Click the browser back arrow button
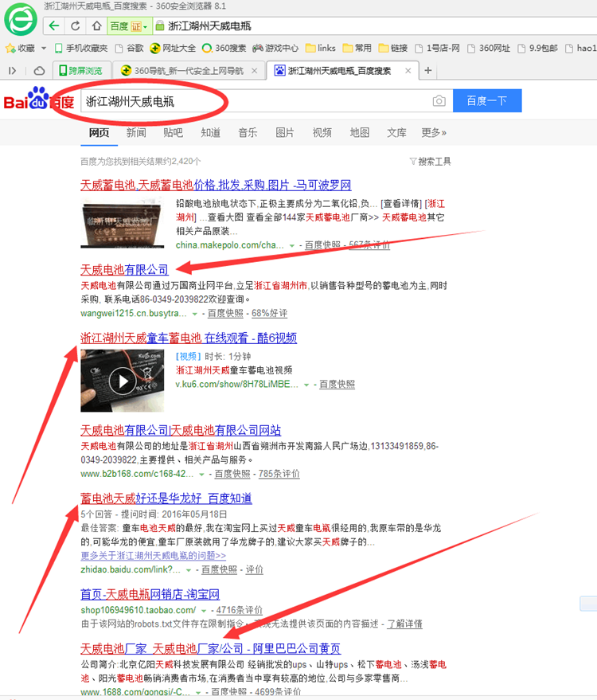597x700 pixels. click(54, 26)
